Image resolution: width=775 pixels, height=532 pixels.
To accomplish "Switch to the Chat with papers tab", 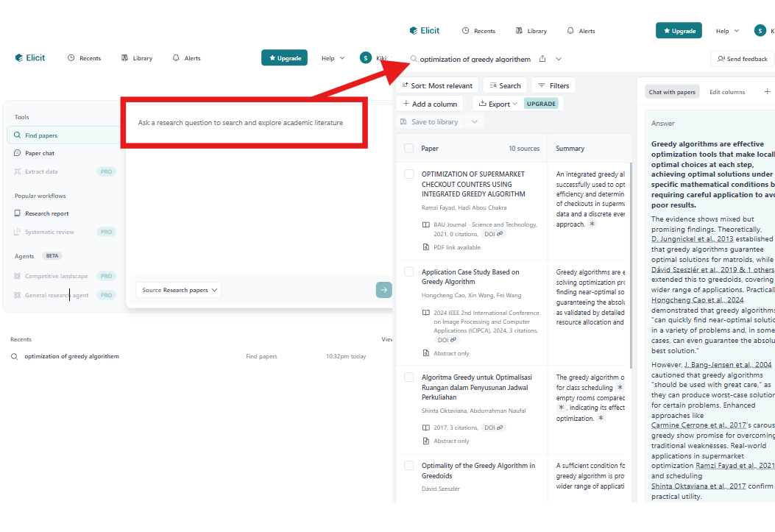I will [671, 91].
